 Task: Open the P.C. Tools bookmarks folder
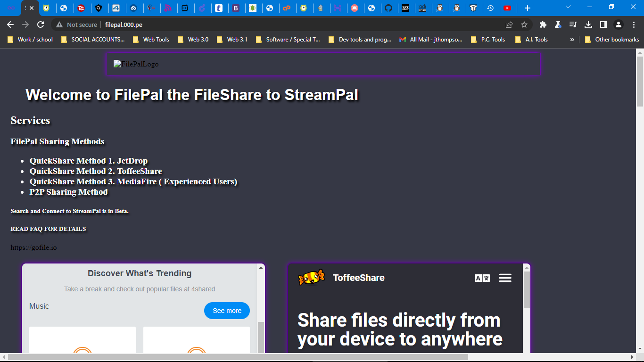point(488,40)
